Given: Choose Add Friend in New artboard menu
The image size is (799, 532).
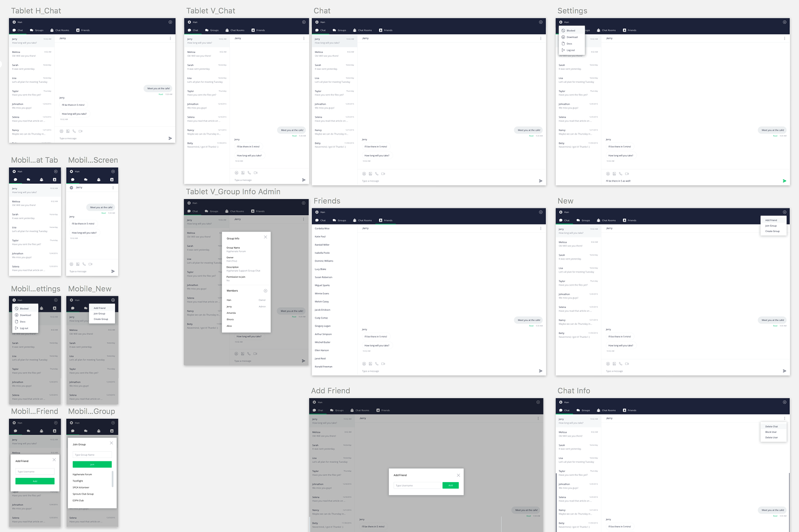Looking at the screenshot, I should (x=773, y=220).
